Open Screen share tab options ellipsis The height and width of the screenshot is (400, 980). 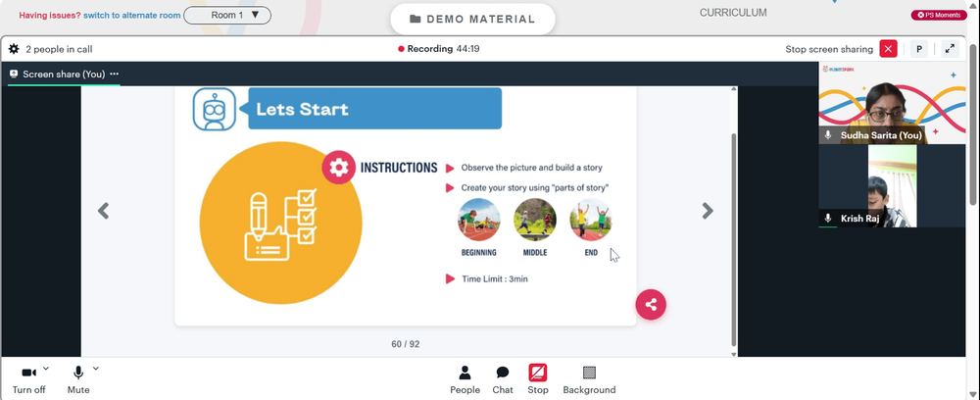point(115,74)
